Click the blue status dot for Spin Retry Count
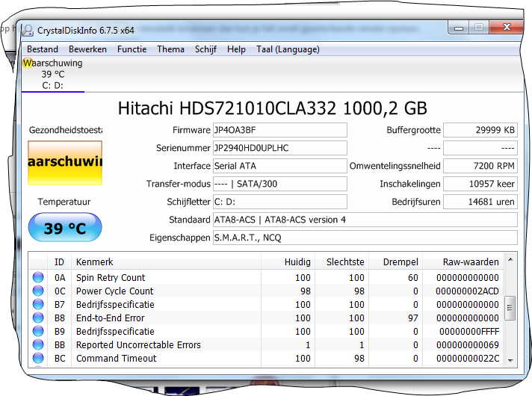Viewport: 532px width, 396px height. (38, 277)
